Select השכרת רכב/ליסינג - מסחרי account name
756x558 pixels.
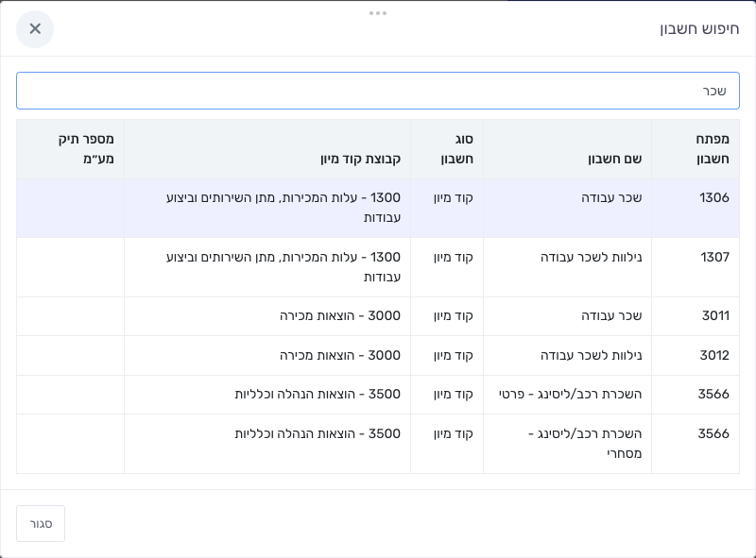[x=585, y=444]
